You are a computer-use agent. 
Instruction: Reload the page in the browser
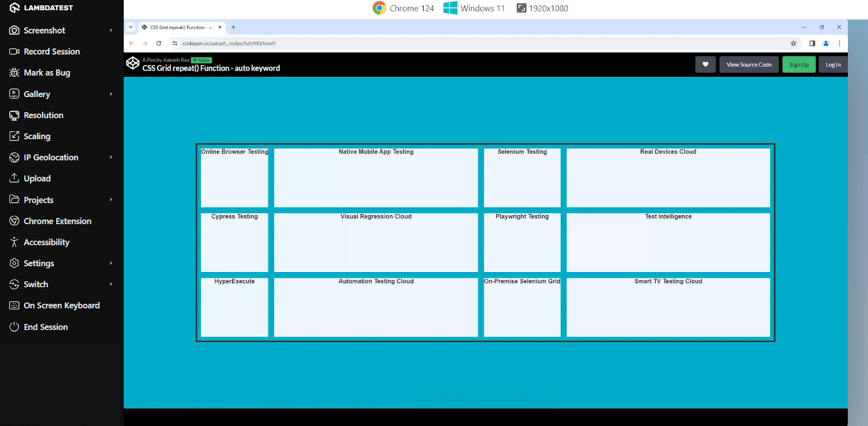tap(158, 43)
